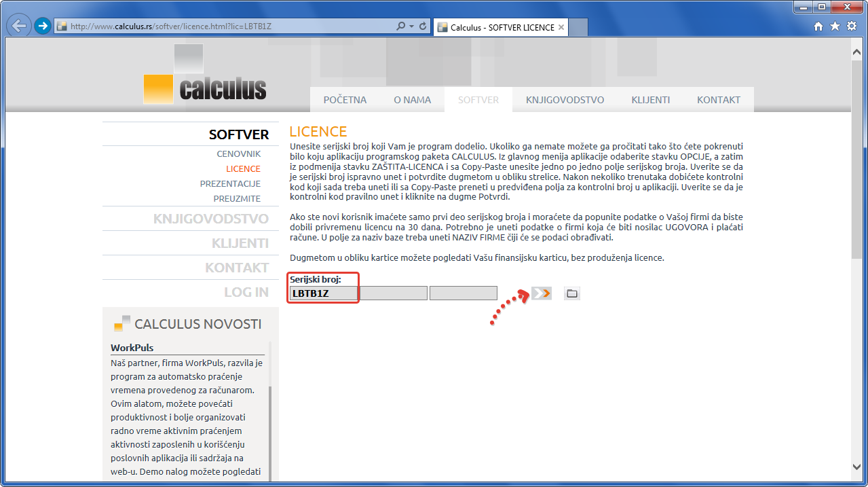
Task: Open browser Tools gear icon
Action: point(851,26)
